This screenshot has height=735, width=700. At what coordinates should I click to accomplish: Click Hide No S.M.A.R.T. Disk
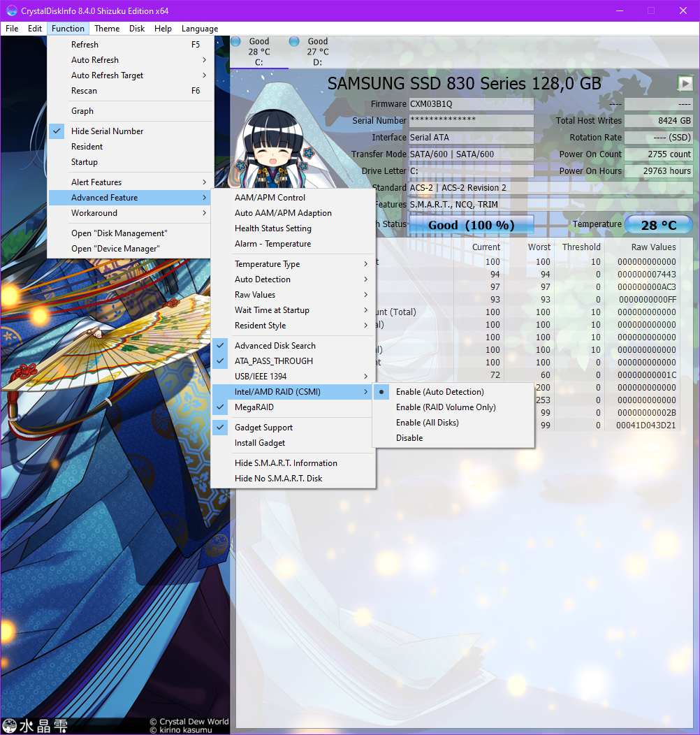(293, 478)
